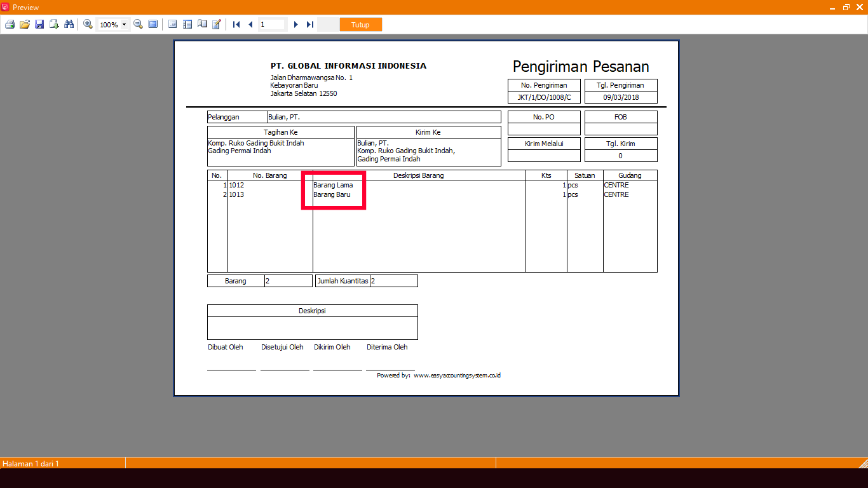Screen dimensions: 868x488
Task: Go to the next page
Action: click(296, 25)
